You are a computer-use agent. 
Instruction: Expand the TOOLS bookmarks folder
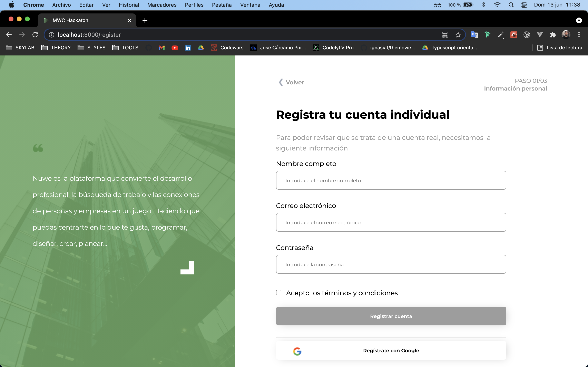[x=125, y=48]
